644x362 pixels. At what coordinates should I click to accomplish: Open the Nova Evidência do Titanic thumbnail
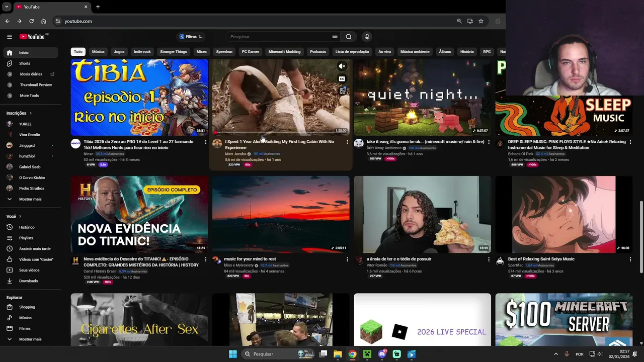[139, 214]
